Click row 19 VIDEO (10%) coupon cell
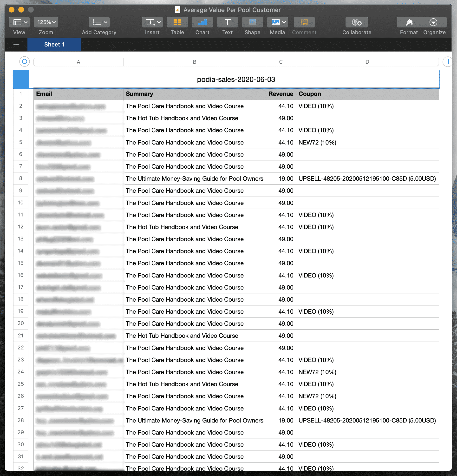Viewport: 457px width, 476px height. (367, 311)
